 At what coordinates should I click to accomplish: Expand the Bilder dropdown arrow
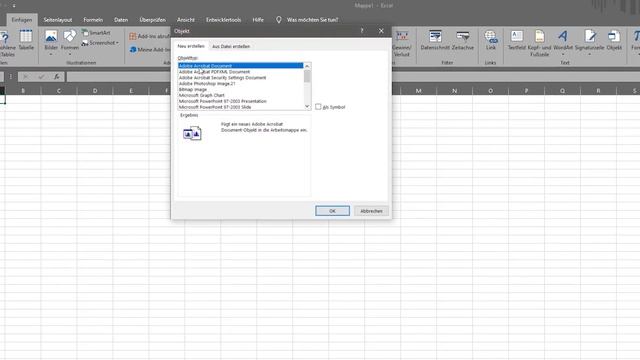[x=51, y=54]
